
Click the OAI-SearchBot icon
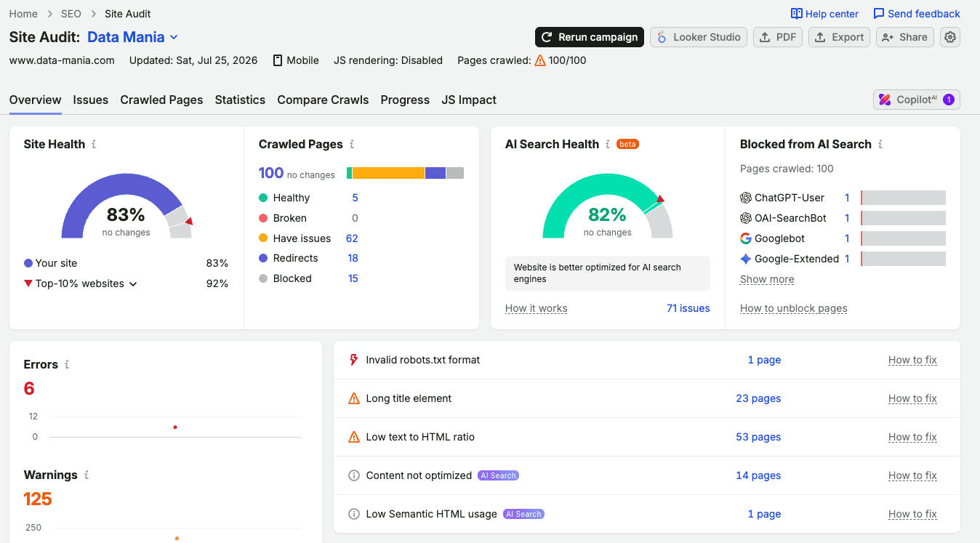click(x=746, y=218)
